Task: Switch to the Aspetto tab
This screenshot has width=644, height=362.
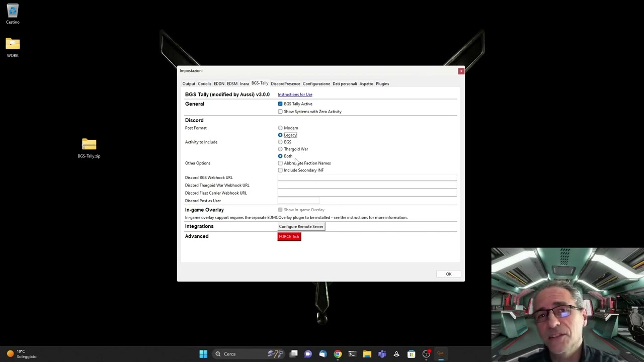Action: click(366, 84)
